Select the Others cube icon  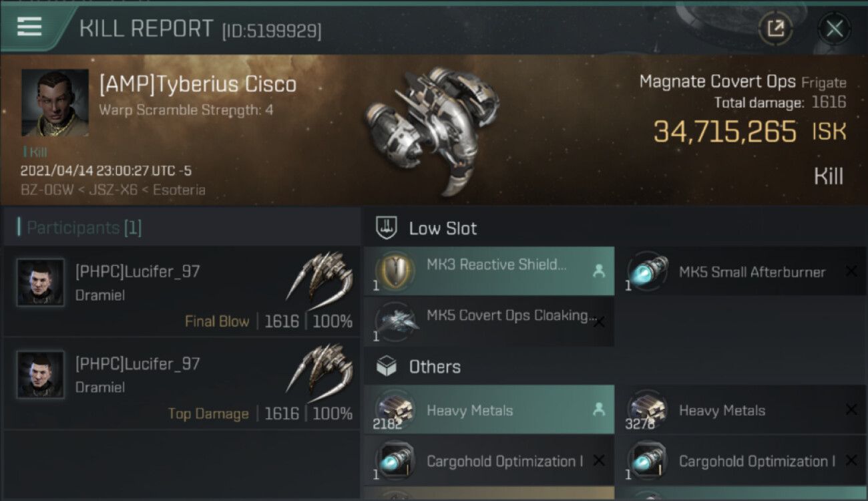387,366
